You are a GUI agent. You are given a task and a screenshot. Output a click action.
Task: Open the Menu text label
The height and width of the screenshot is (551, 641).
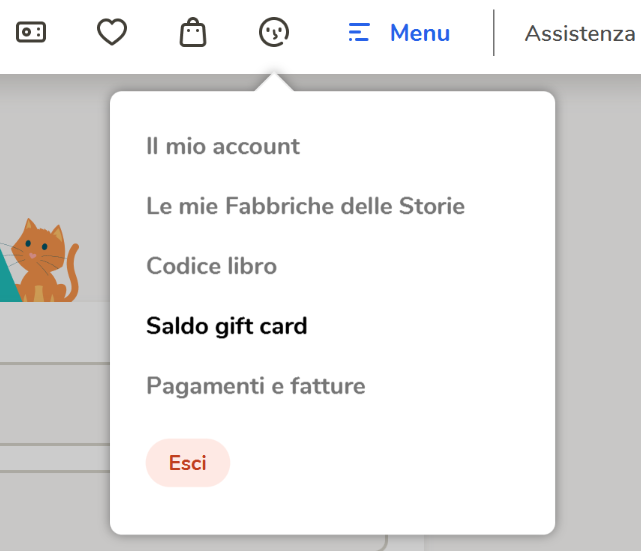coord(420,33)
